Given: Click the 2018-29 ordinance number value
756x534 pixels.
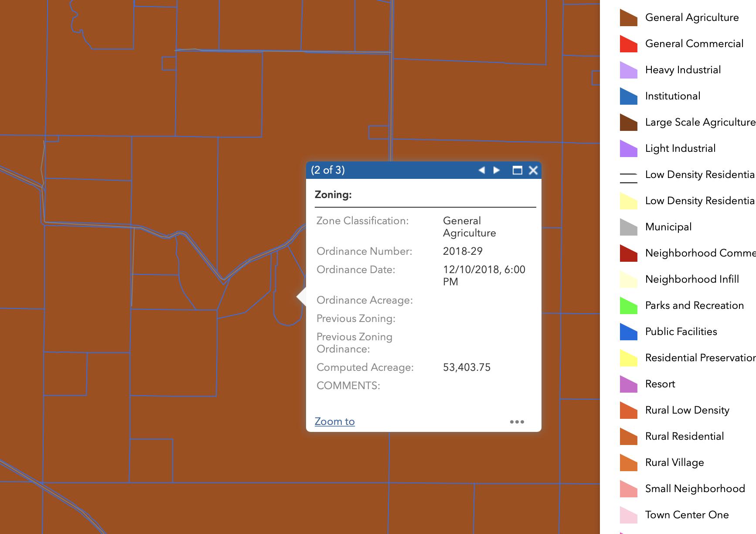Looking at the screenshot, I should pos(463,251).
